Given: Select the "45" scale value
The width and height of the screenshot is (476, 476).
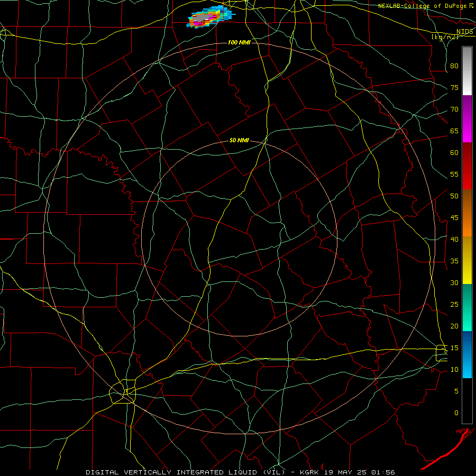Looking at the screenshot, I should [x=454, y=218].
